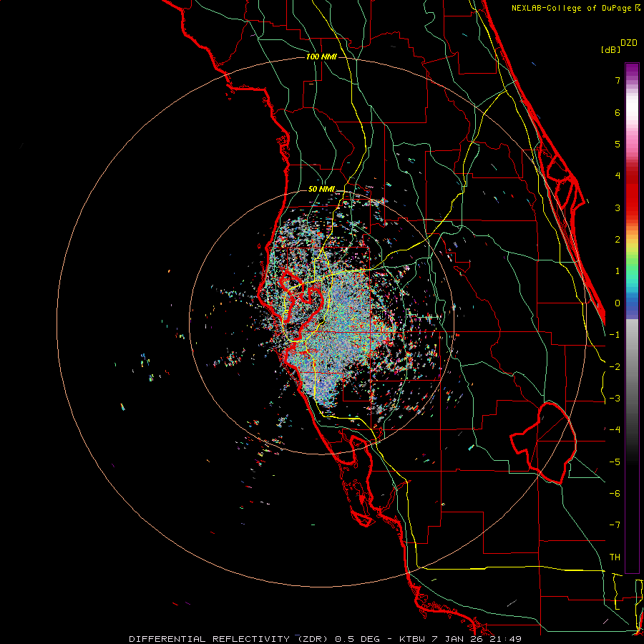Click the 21:49 timestamp in caption

[504, 639]
